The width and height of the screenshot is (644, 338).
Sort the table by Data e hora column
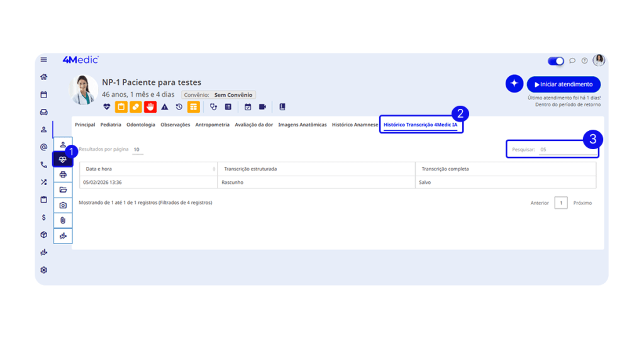pyautogui.click(x=148, y=169)
